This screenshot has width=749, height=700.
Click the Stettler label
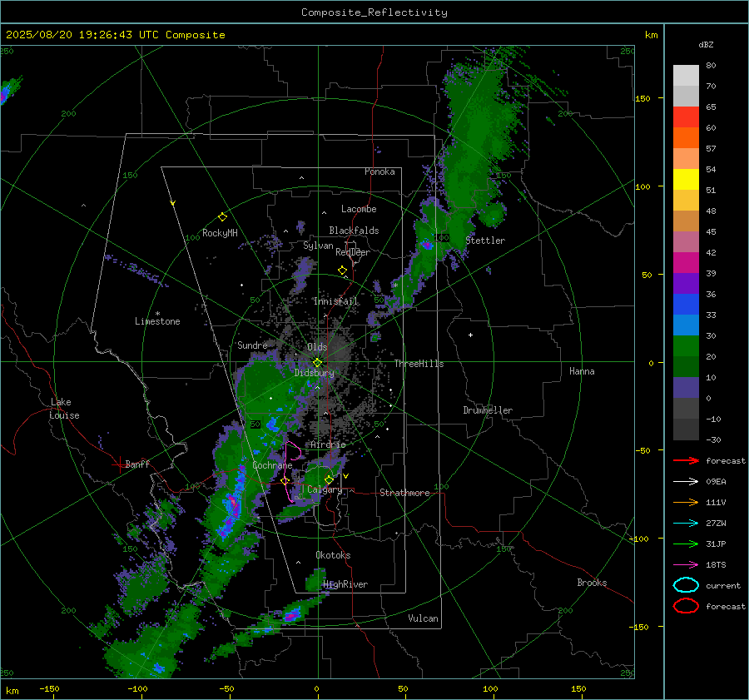point(485,241)
